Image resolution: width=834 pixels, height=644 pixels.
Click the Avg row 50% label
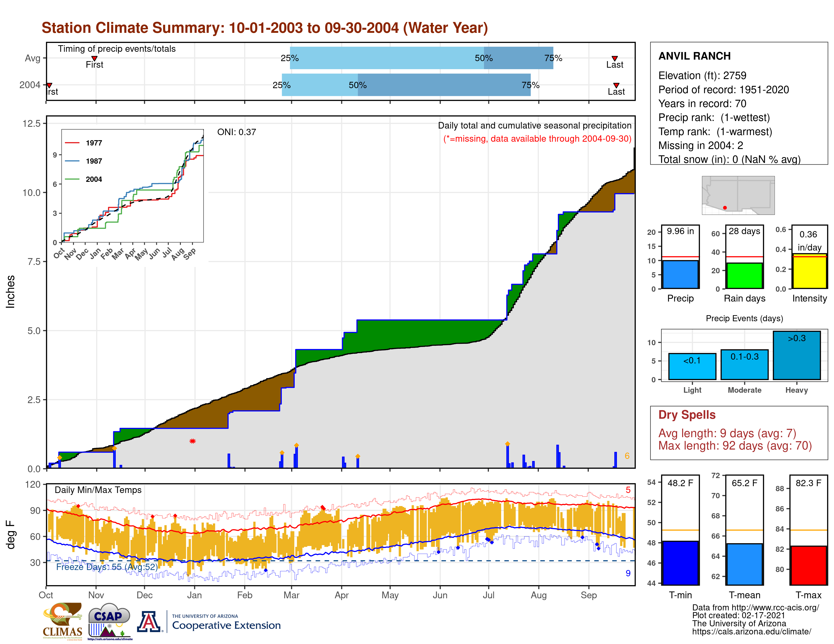click(x=483, y=58)
